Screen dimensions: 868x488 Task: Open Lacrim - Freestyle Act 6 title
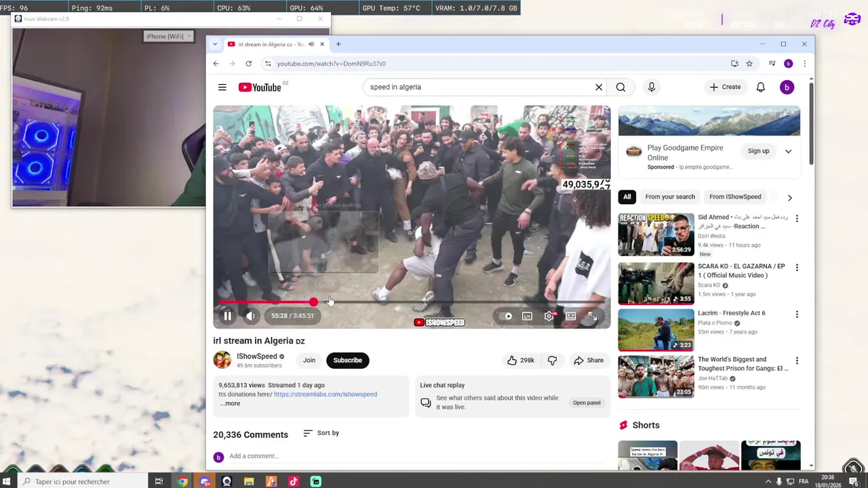point(731,313)
